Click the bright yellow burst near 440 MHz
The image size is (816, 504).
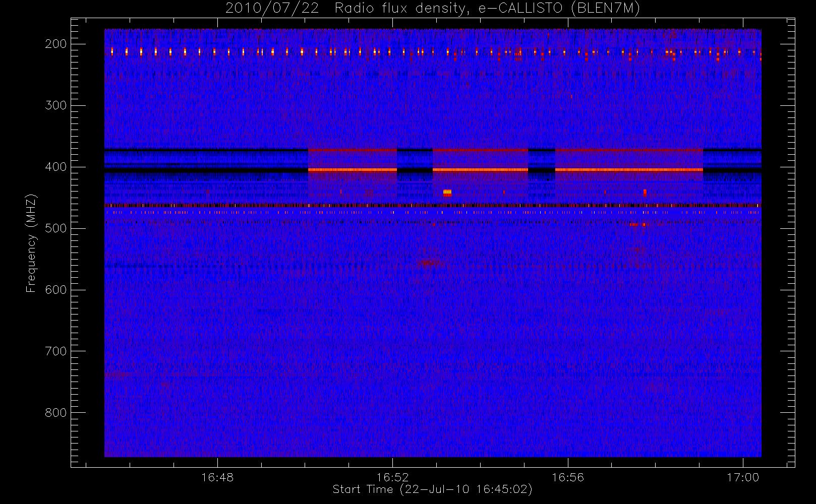[447, 193]
